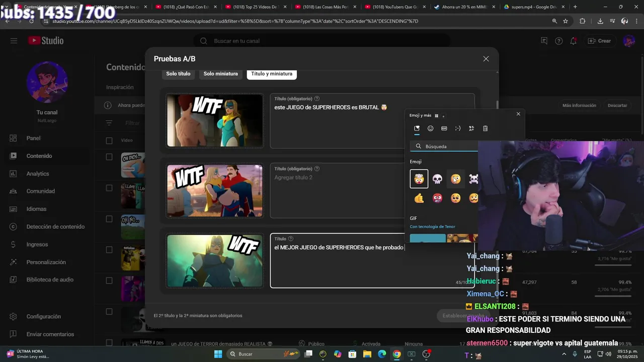The width and height of the screenshot is (644, 362).
Task: Open Idiomas in the sidebar
Action: coord(47,209)
